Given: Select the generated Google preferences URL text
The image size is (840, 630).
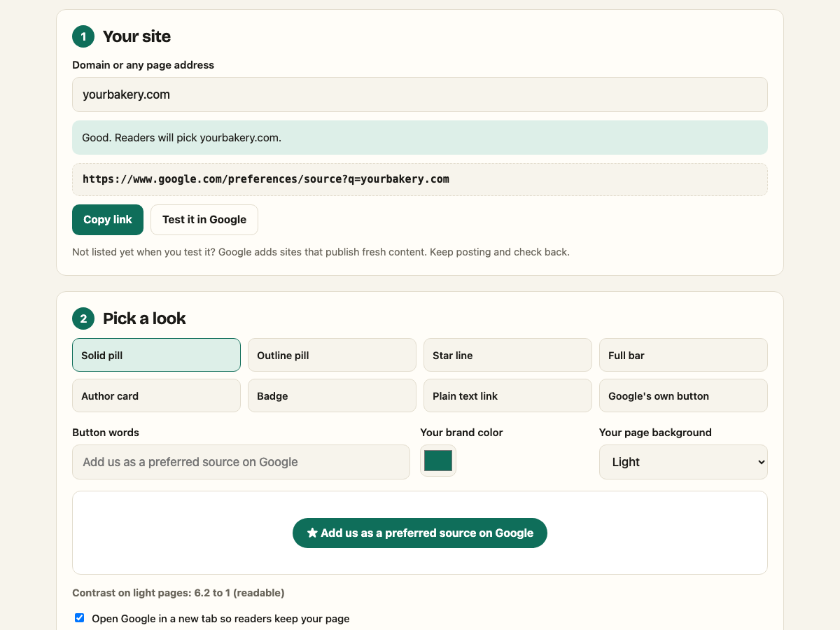Looking at the screenshot, I should (266, 179).
